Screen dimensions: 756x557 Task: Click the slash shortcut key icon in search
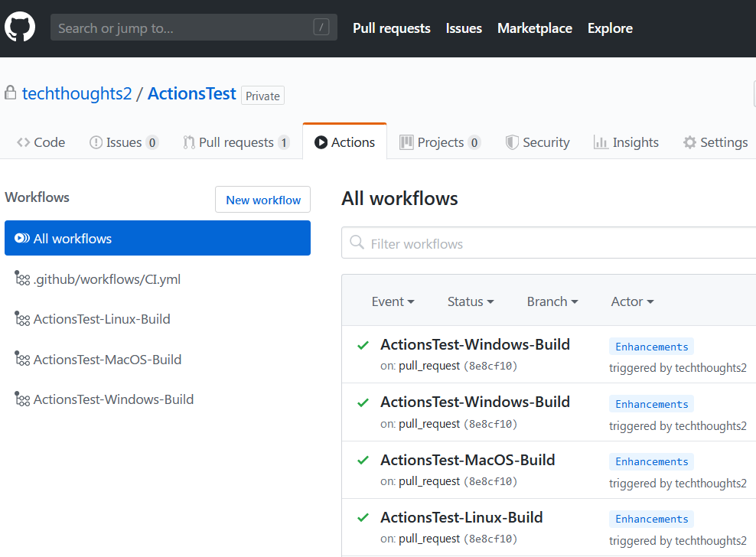coord(321,27)
